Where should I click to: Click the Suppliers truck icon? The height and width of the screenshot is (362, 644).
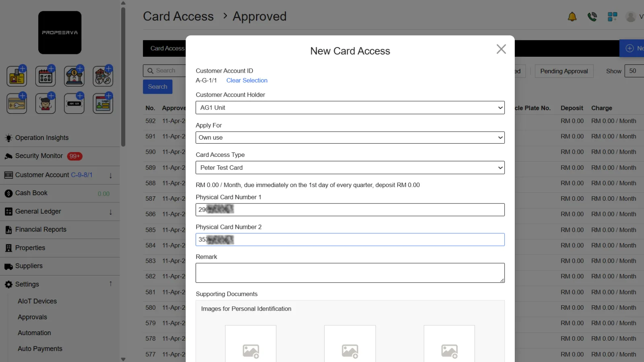click(8, 266)
